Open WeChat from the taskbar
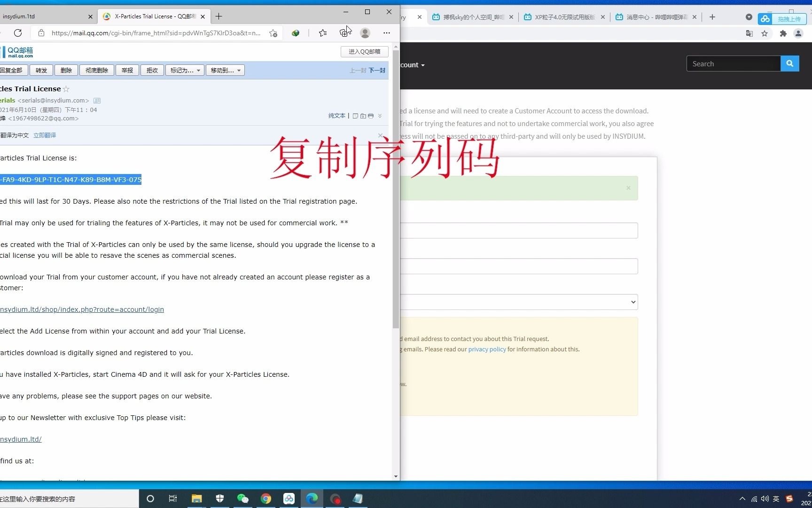This screenshot has height=508, width=812. (x=242, y=499)
